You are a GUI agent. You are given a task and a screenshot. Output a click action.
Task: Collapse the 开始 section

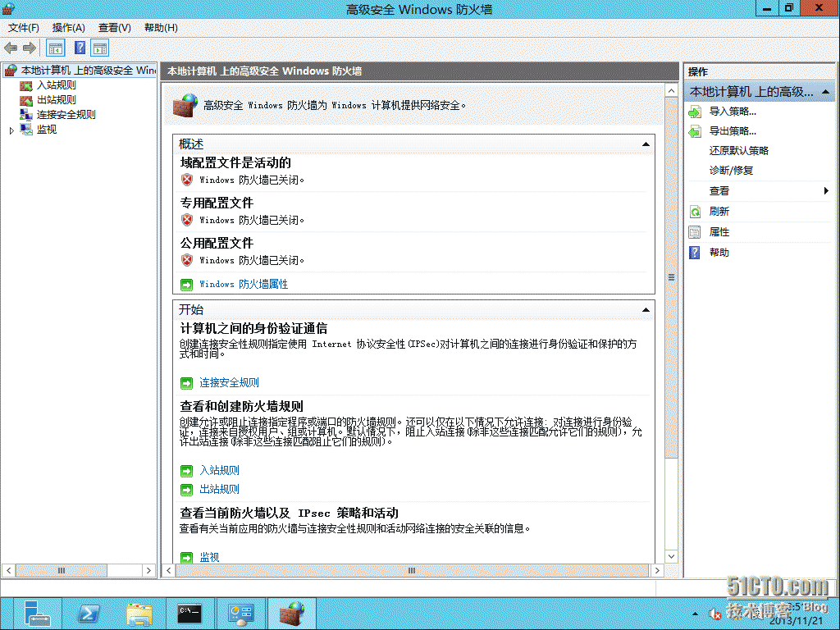(x=646, y=309)
